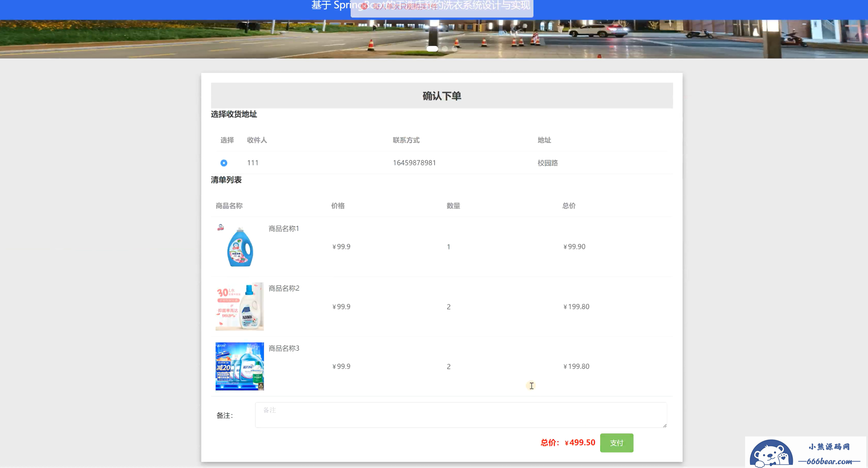Click the 收件人 column header

(x=257, y=140)
